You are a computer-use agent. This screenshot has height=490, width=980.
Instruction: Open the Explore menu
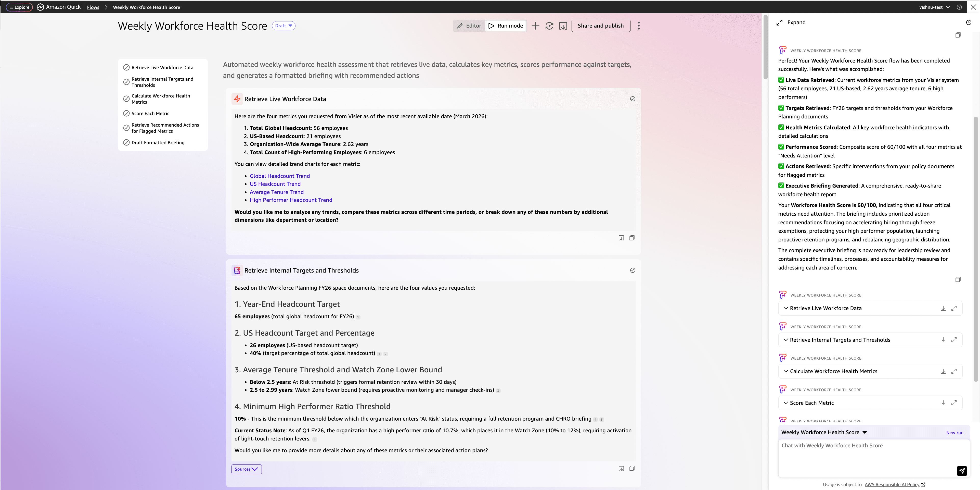(19, 7)
